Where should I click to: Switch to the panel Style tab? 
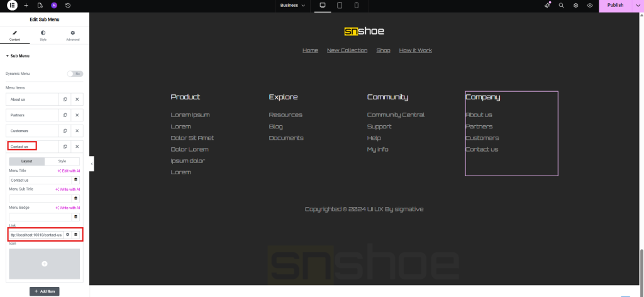click(43, 36)
